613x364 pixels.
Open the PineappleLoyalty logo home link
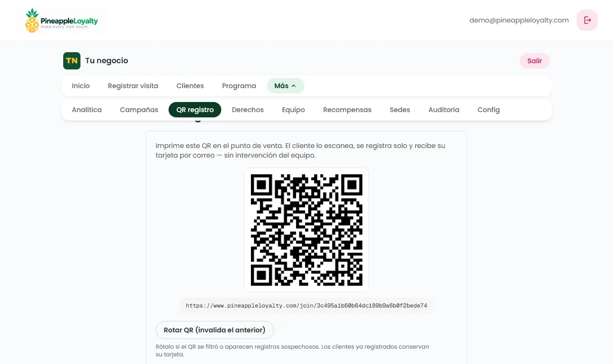pyautogui.click(x=61, y=20)
